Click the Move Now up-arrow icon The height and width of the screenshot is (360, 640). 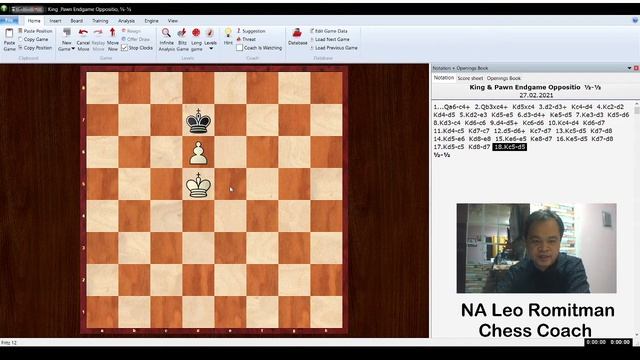113,33
